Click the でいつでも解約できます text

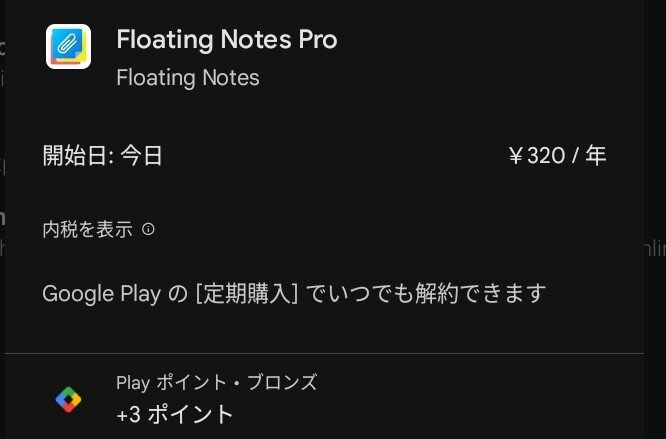(426, 293)
